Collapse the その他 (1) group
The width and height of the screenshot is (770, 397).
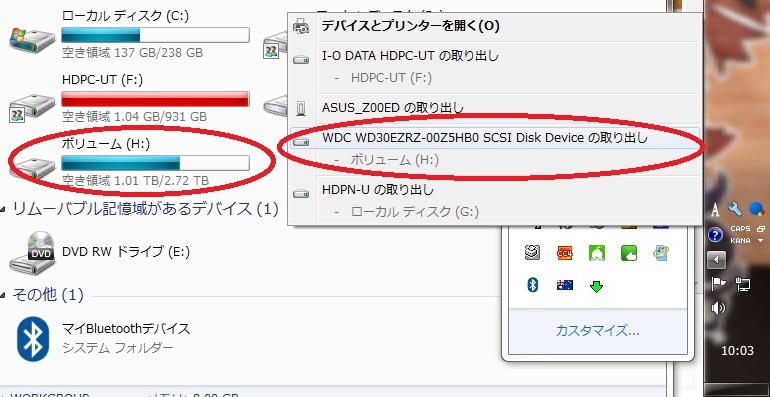[3, 295]
